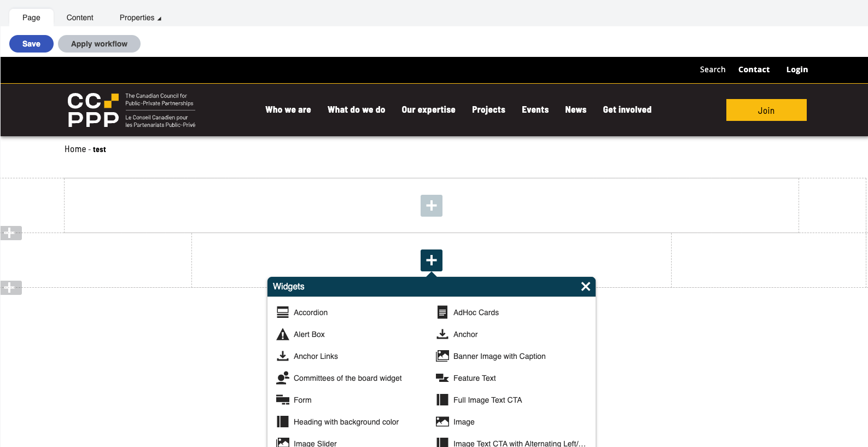This screenshot has height=447, width=868.
Task: Click the yellow Join button
Action: 766,110
